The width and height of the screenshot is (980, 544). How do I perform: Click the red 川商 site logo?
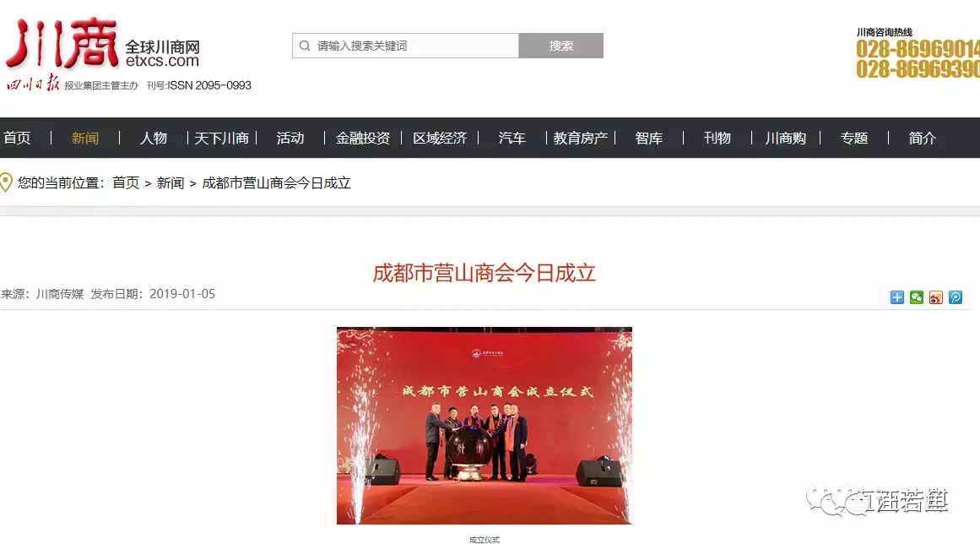[x=62, y=43]
